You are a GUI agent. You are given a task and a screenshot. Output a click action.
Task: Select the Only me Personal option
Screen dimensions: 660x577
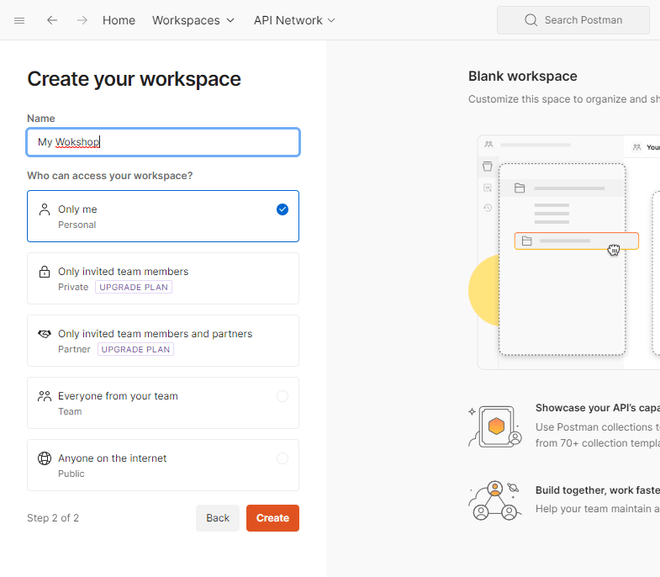(163, 216)
